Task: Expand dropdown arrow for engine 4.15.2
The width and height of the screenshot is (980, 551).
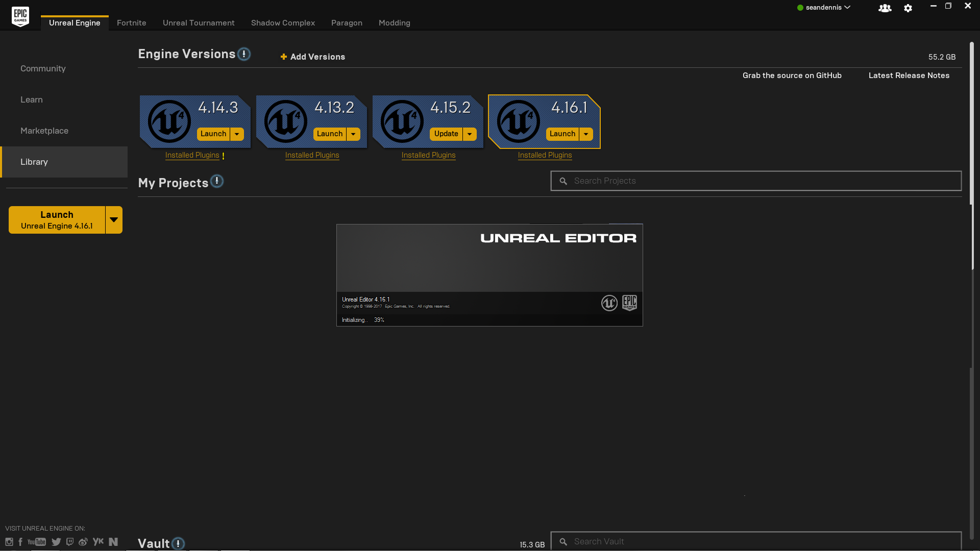Action: (470, 134)
